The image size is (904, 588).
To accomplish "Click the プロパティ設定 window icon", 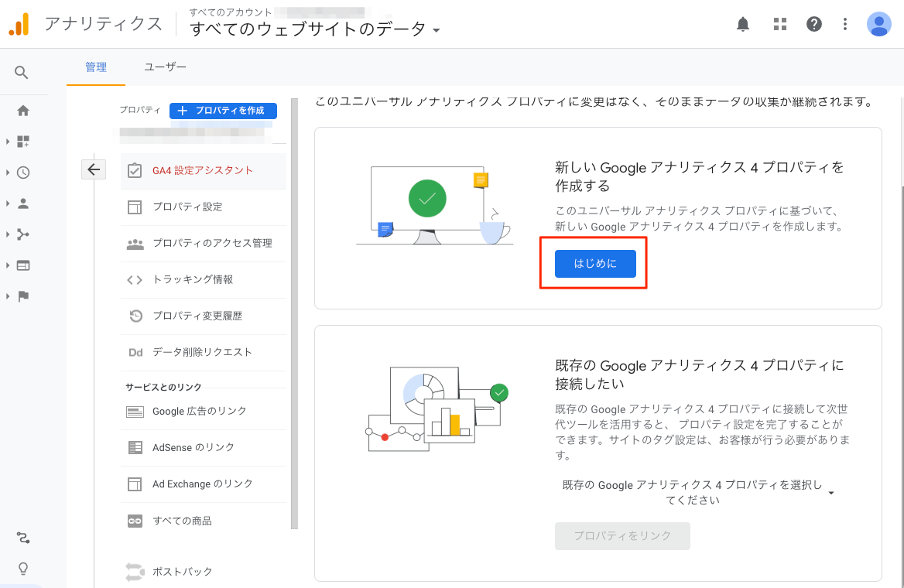I will pyautogui.click(x=135, y=207).
